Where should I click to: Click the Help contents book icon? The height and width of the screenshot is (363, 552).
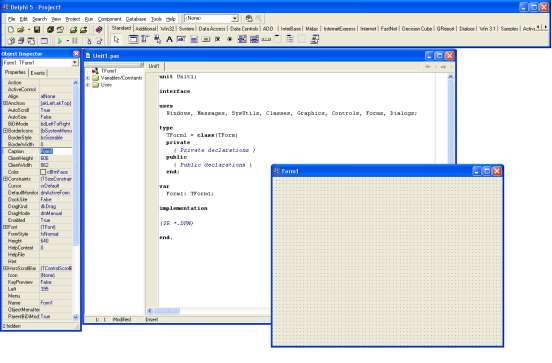tap(99, 30)
